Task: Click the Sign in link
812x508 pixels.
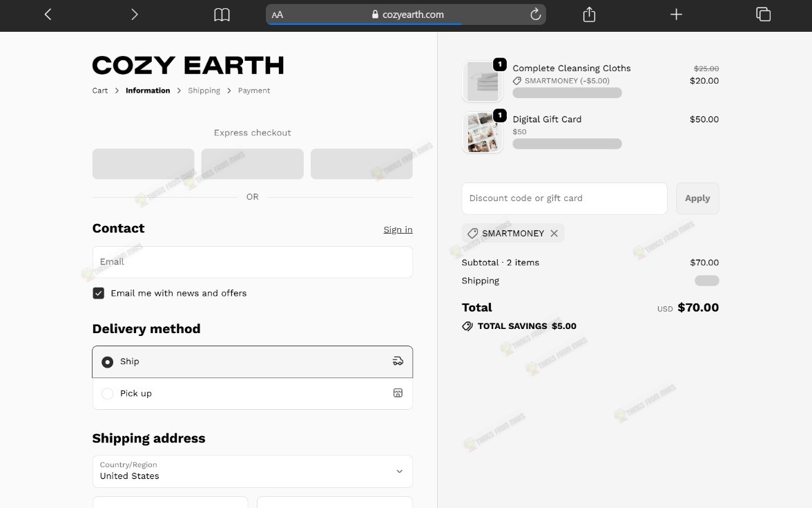Action: tap(398, 229)
